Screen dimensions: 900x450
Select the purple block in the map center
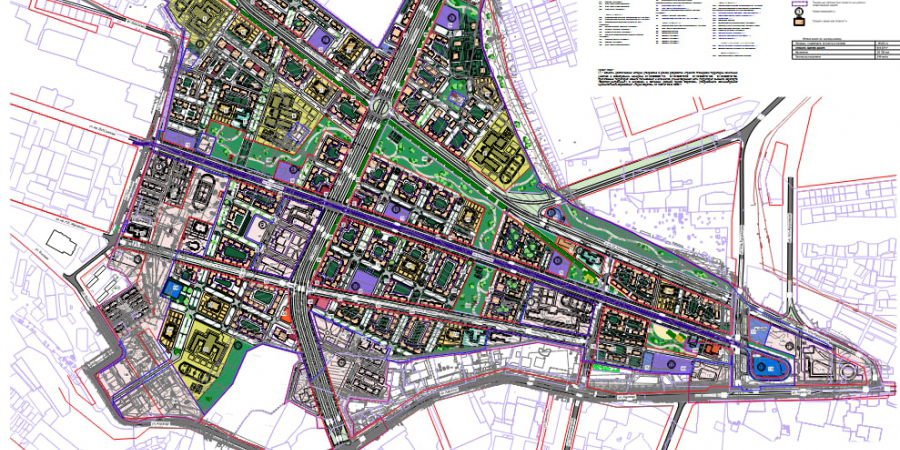pos(360,282)
